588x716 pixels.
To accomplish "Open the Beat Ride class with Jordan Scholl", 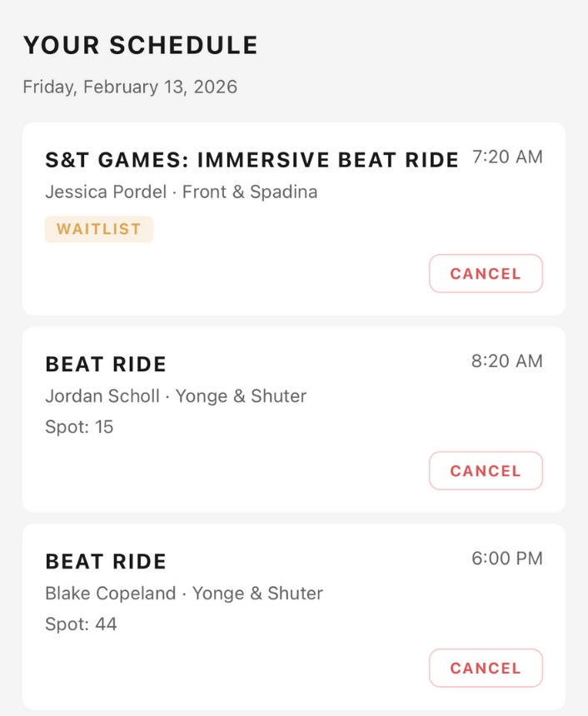I will pos(106,364).
